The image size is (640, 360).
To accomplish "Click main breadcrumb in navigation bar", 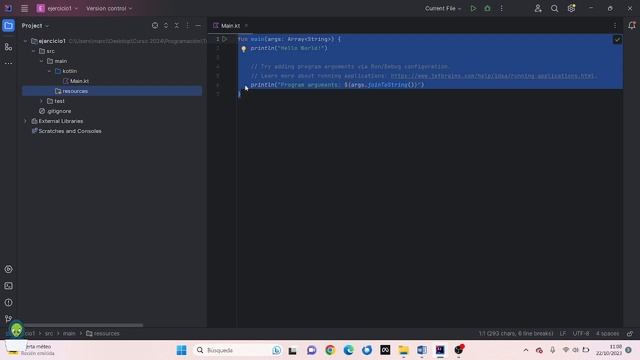I will (x=69, y=333).
